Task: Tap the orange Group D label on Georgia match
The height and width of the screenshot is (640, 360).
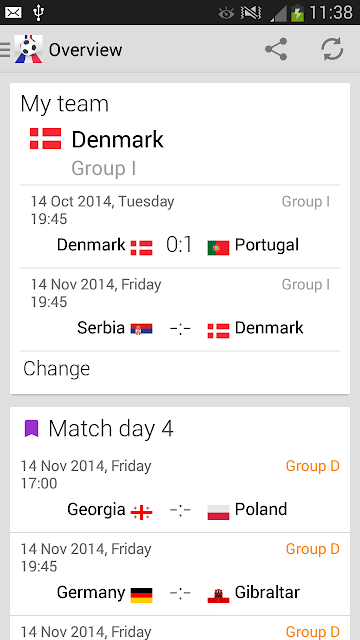Action: click(313, 466)
